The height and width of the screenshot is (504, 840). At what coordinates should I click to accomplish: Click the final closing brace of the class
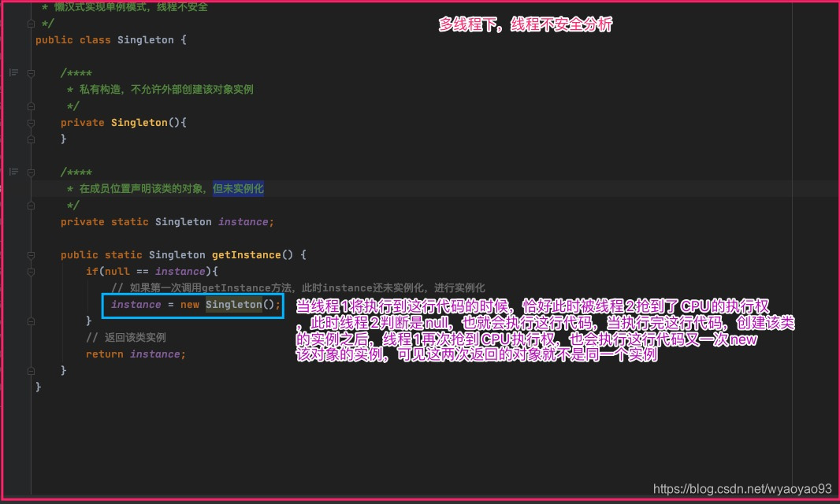(38, 387)
